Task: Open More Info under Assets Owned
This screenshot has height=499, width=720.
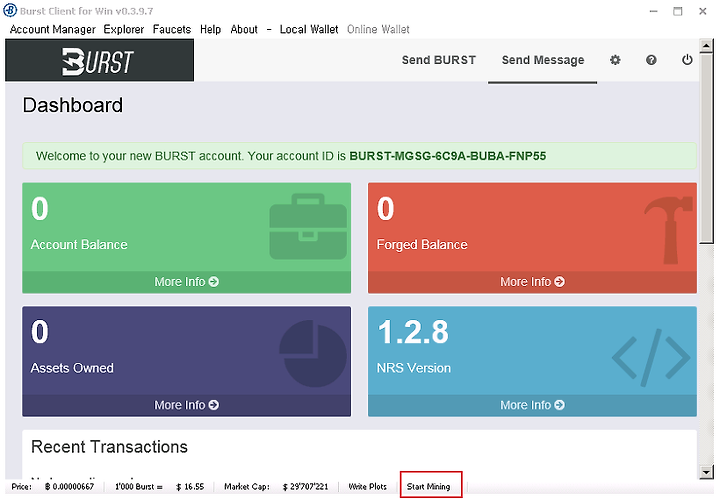Action: 186,405
